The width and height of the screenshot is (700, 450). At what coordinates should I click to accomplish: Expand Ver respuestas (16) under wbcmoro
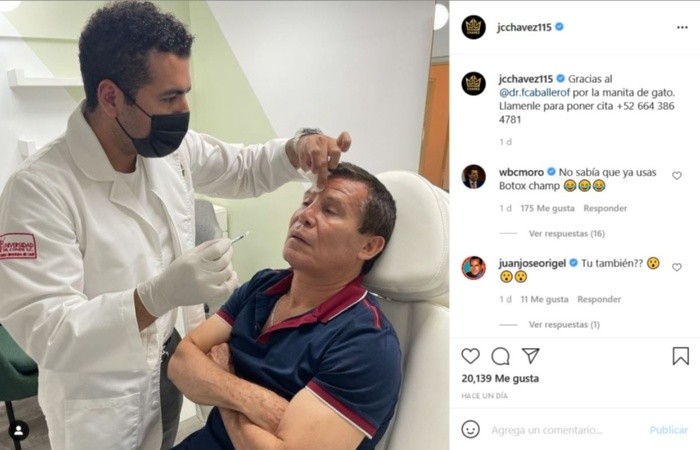point(567,233)
